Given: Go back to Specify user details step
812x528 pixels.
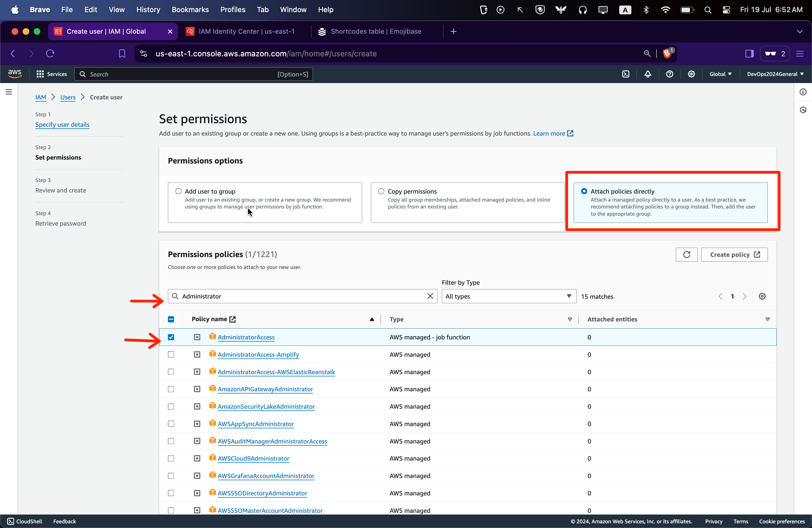Looking at the screenshot, I should [x=62, y=125].
